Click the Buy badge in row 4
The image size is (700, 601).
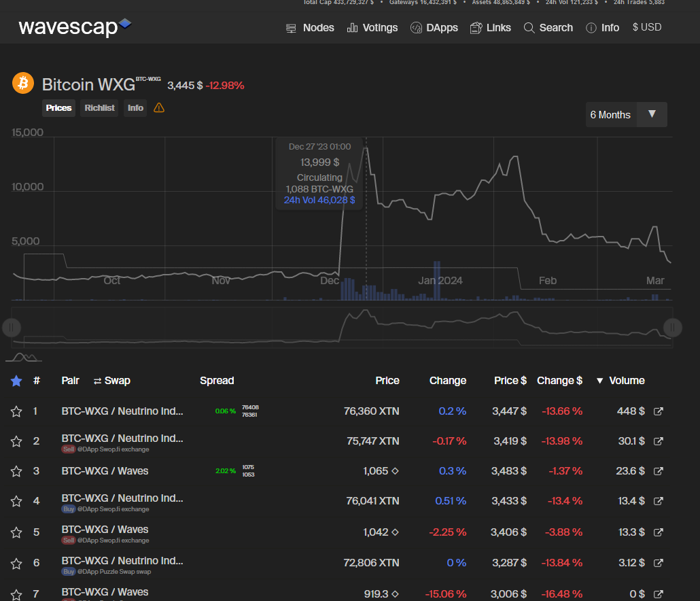tap(69, 509)
